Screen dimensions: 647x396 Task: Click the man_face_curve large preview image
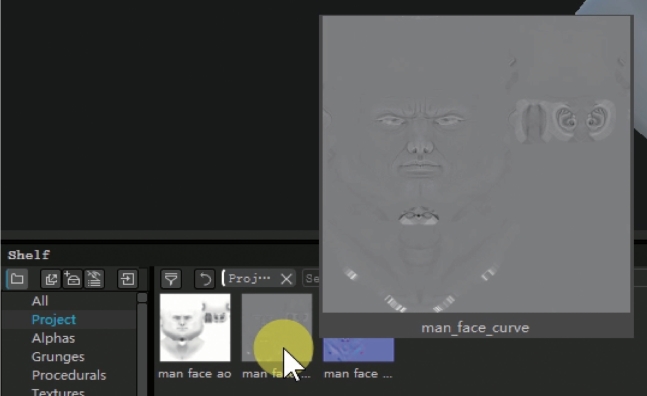tap(476, 165)
